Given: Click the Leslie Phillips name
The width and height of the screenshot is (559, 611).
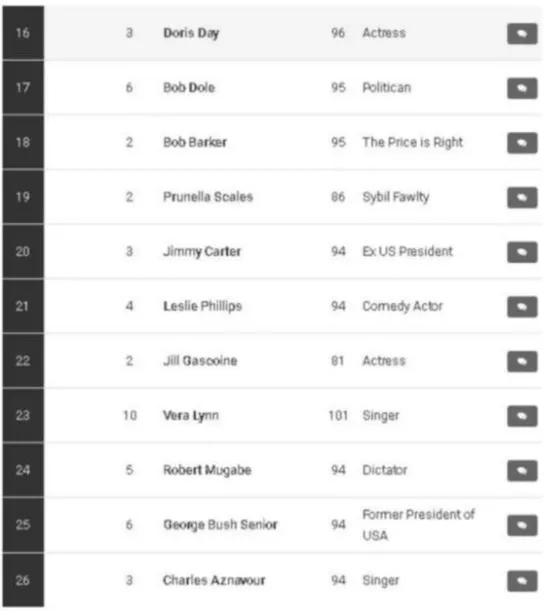Looking at the screenshot, I should tap(203, 306).
